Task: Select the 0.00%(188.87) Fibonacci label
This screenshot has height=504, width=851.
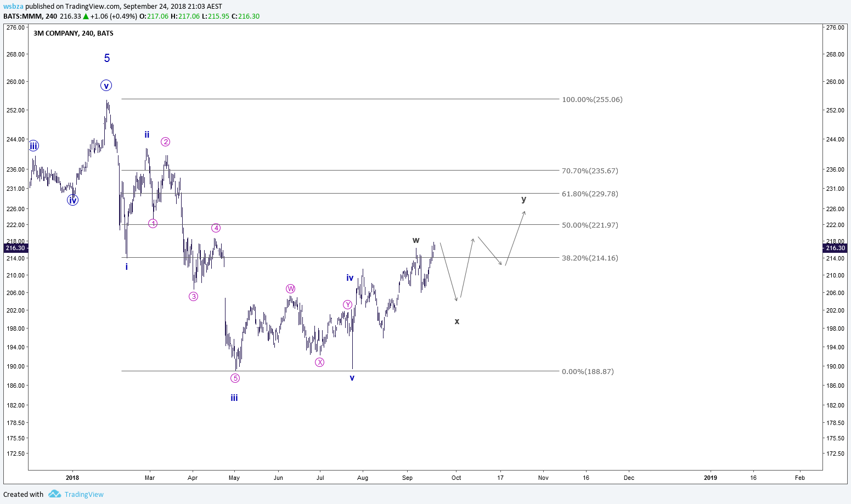Action: 588,372
